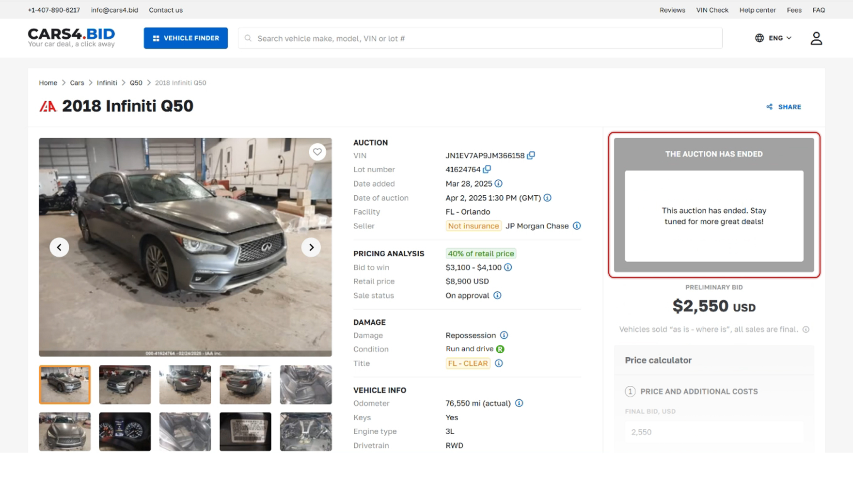
Task: Select third thumbnail, rear view
Action: pos(185,385)
